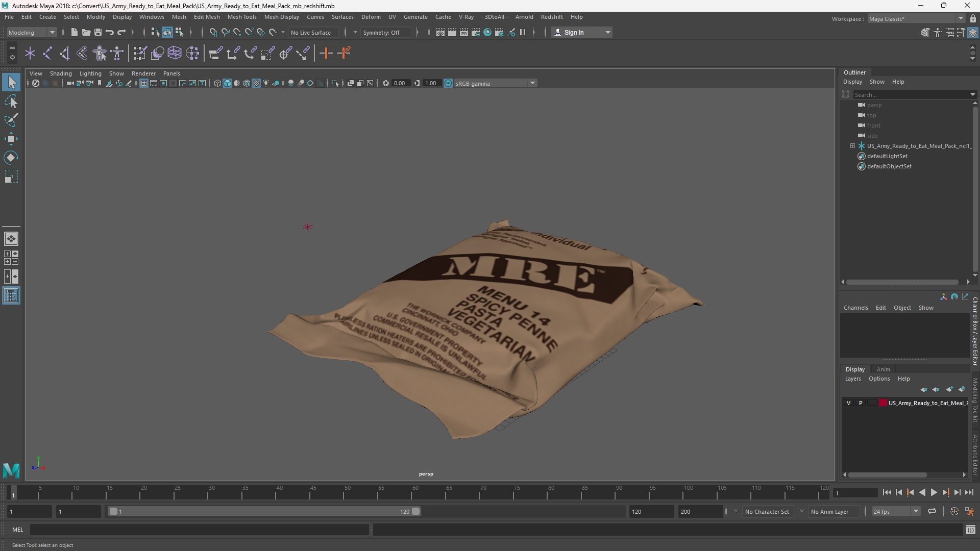
Task: Click the lattice cage shelf icon
Action: pyautogui.click(x=175, y=53)
